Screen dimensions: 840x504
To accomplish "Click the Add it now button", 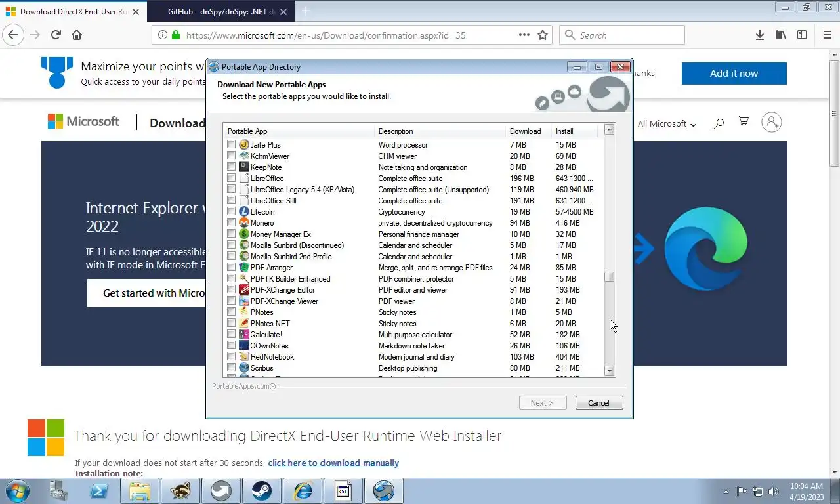I will 734,73.
